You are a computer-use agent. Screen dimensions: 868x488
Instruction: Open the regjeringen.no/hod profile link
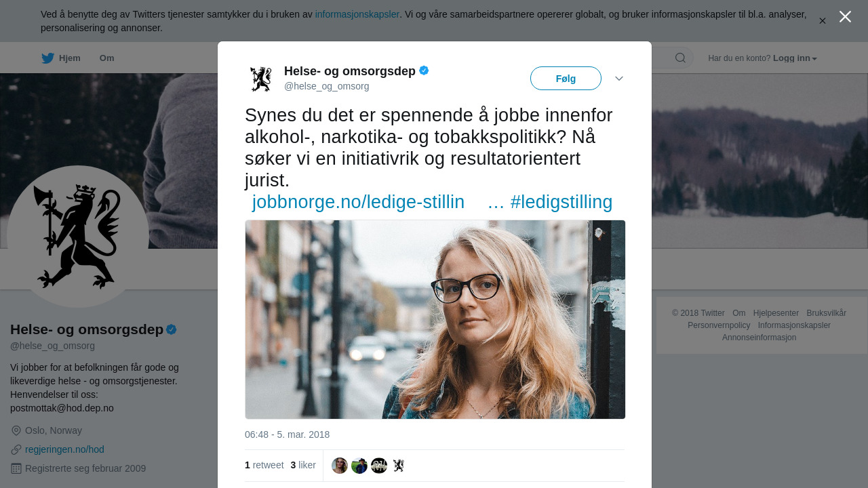point(64,449)
